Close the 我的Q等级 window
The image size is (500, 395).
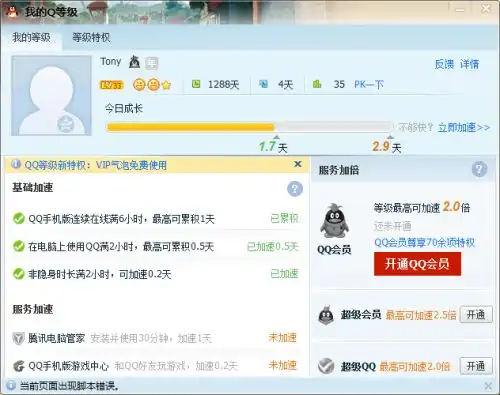tap(486, 9)
